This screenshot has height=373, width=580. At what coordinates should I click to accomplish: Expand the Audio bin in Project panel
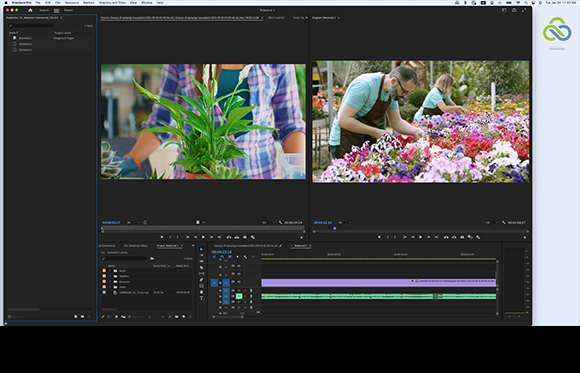[110, 271]
